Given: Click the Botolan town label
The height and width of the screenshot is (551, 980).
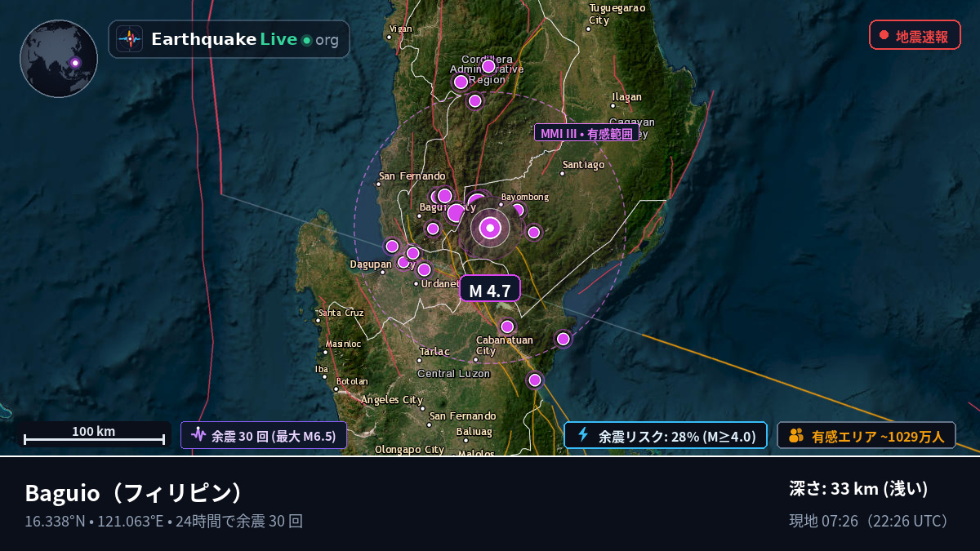Looking at the screenshot, I should [352, 381].
